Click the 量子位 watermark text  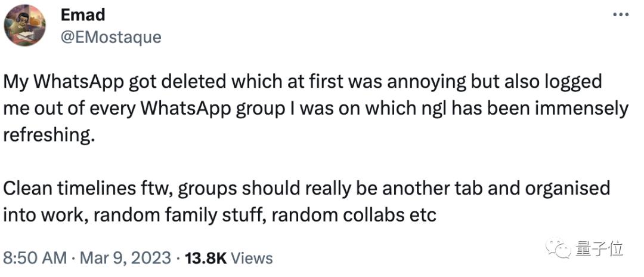tap(600, 248)
